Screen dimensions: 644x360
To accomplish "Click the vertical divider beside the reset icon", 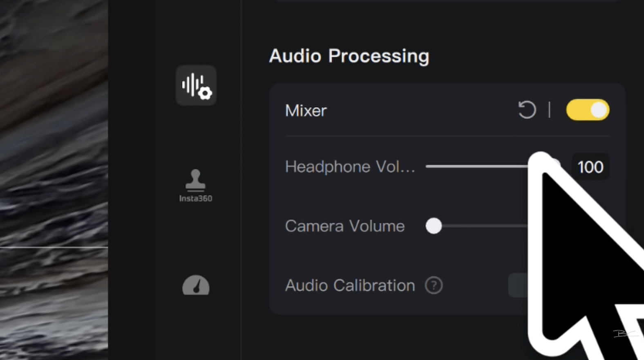I will tap(549, 110).
